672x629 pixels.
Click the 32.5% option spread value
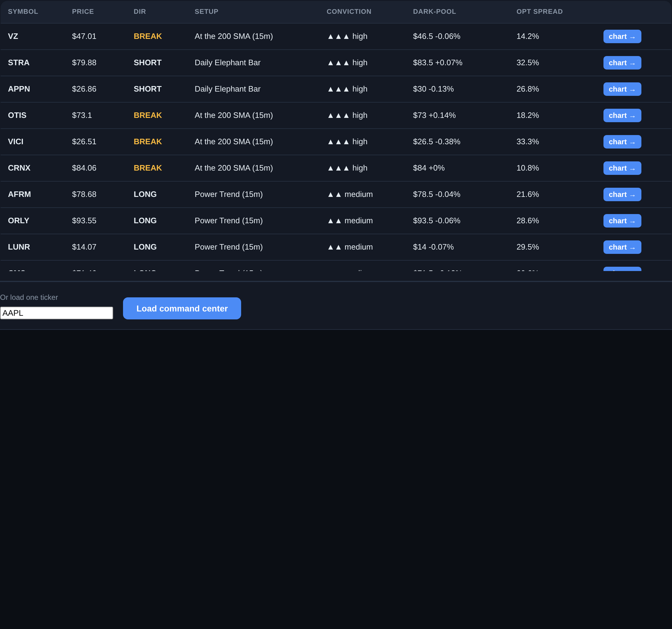pos(528,62)
